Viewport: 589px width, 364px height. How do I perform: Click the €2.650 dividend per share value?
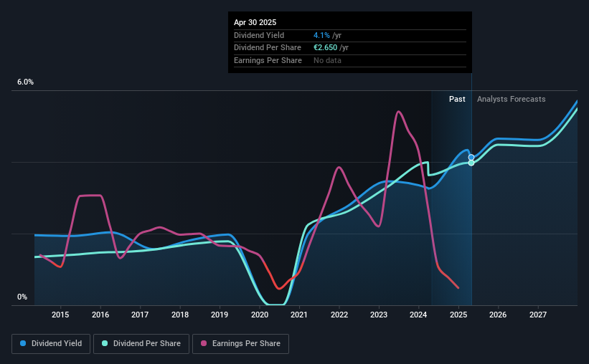(325, 48)
